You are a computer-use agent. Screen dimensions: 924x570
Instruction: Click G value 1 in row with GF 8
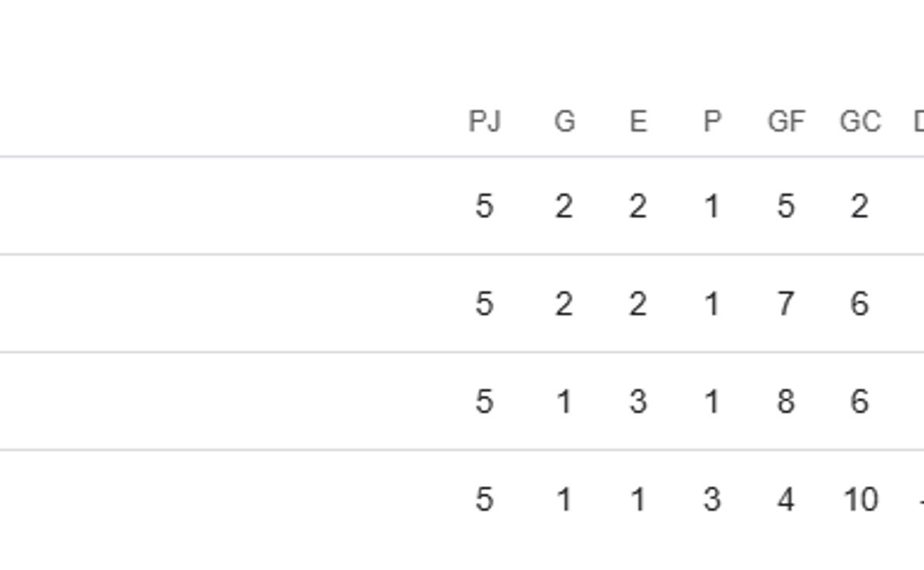[564, 402]
